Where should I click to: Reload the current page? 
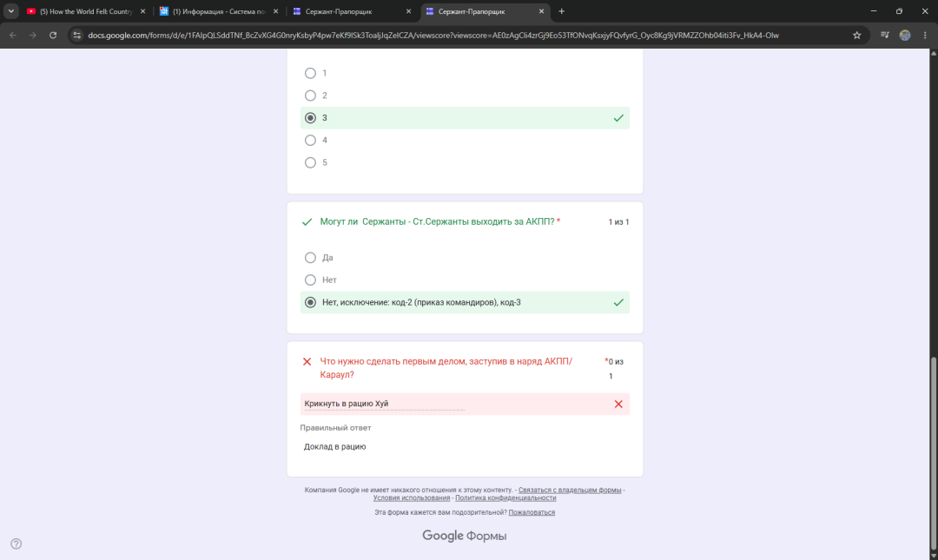tap(53, 36)
